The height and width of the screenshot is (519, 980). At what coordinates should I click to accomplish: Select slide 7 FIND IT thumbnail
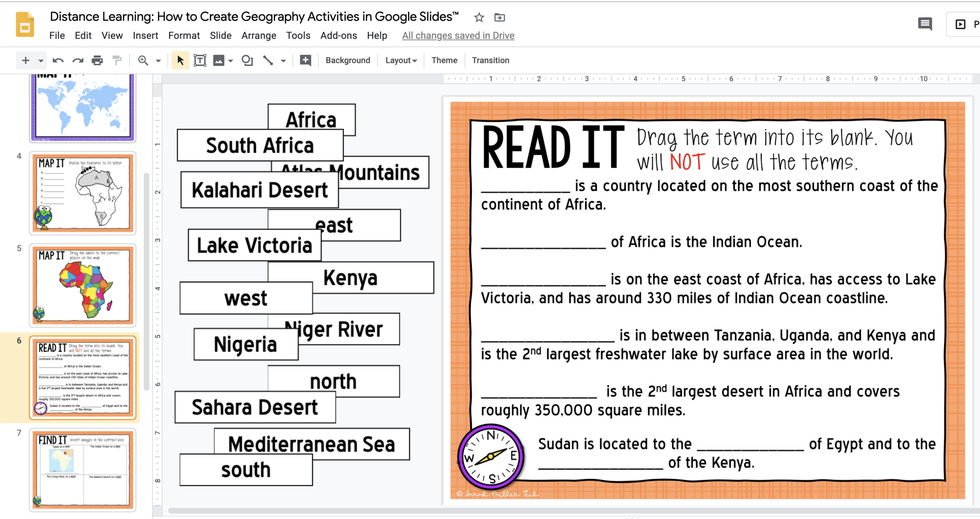point(83,470)
